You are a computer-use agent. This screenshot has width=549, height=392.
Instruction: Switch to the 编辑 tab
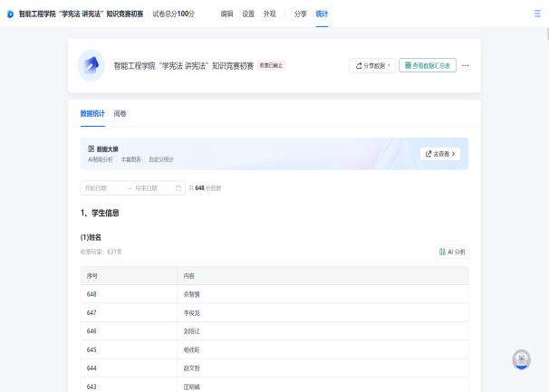tap(226, 14)
